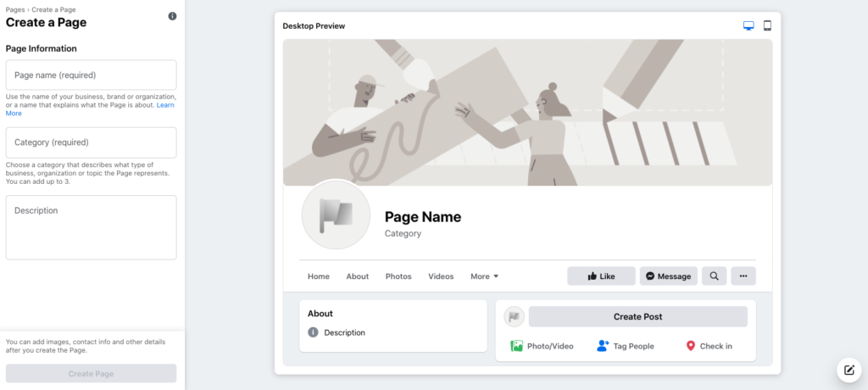Screen dimensions: 868x390
Task: Open the three-dots more options button
Action: (743, 276)
